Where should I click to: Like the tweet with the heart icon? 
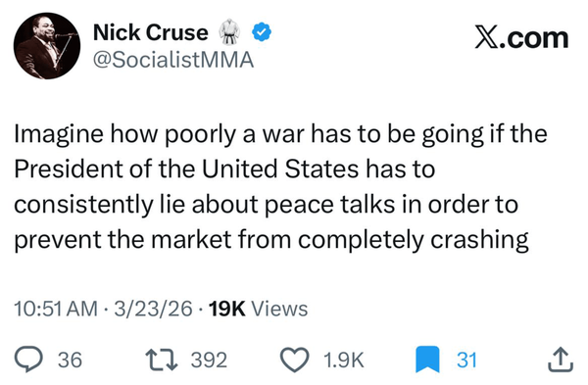[295, 360]
